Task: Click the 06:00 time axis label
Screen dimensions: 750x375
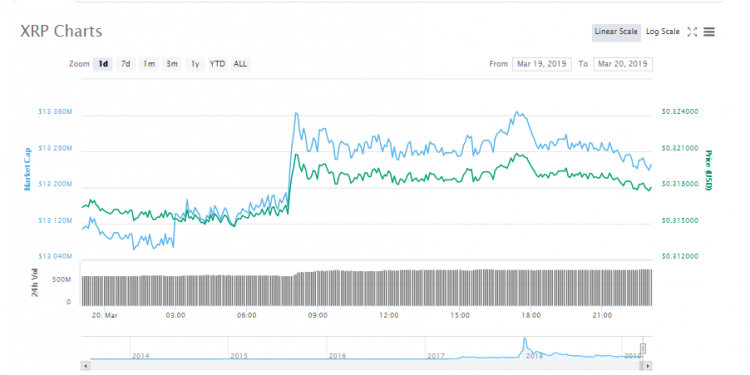Action: pyautogui.click(x=247, y=315)
